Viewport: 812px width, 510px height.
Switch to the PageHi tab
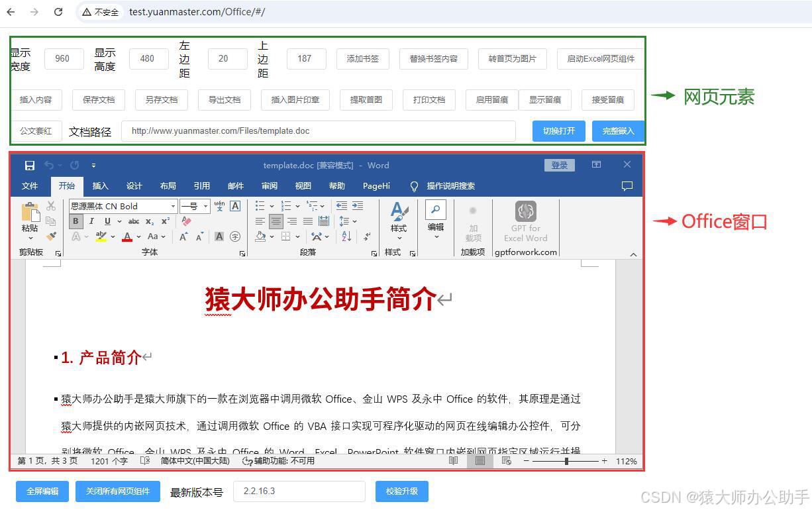(376, 186)
